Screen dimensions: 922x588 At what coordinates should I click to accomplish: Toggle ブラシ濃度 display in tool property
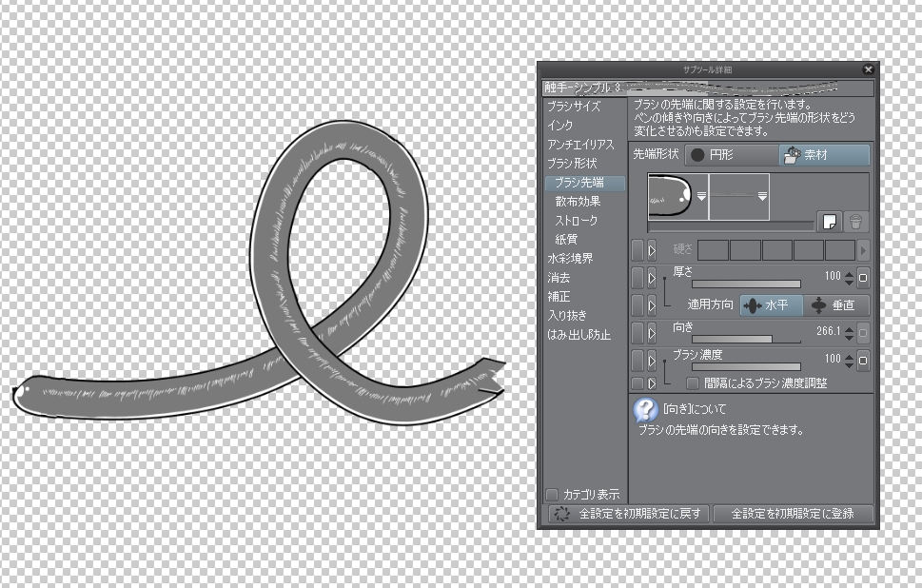[638, 360]
